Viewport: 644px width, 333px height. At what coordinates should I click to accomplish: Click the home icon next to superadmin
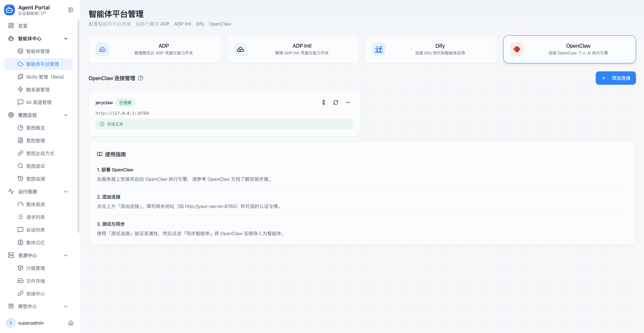[x=71, y=323]
